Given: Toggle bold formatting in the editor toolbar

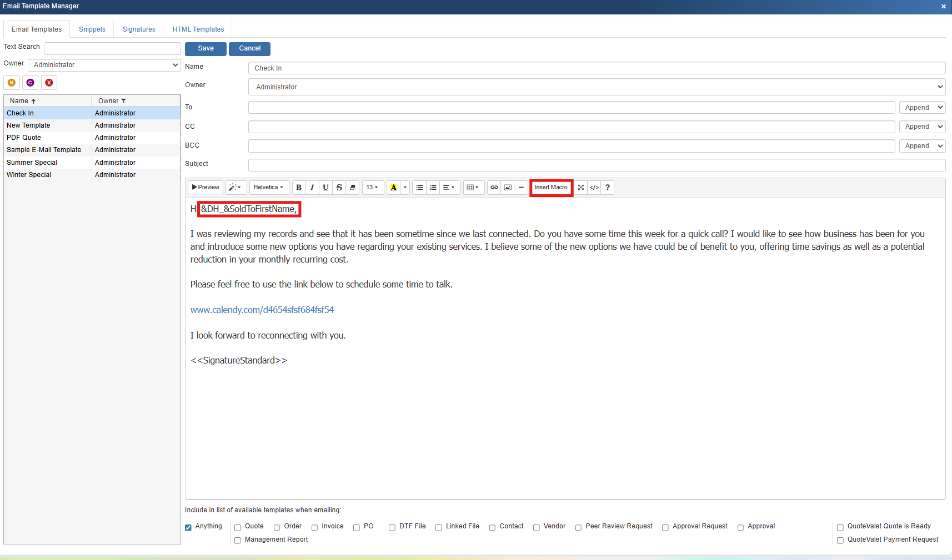Looking at the screenshot, I should [299, 188].
